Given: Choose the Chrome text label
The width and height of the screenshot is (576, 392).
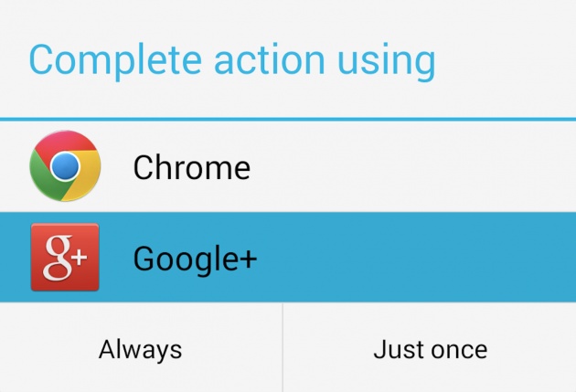Looking at the screenshot, I should pos(192,167).
